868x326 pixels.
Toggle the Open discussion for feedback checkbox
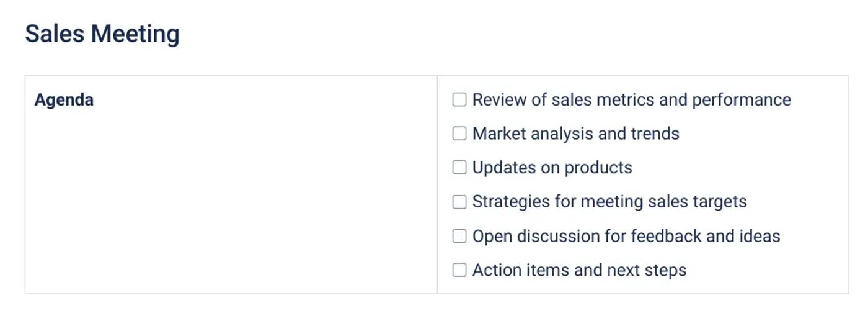459,236
